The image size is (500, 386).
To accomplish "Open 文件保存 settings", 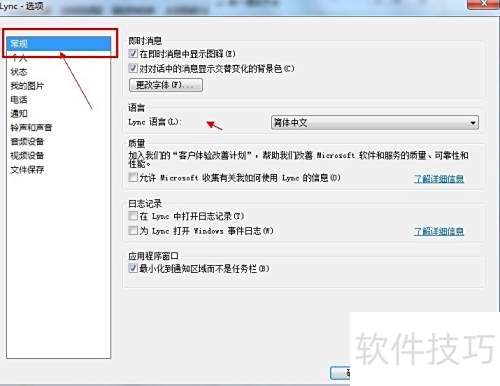I will [x=27, y=169].
